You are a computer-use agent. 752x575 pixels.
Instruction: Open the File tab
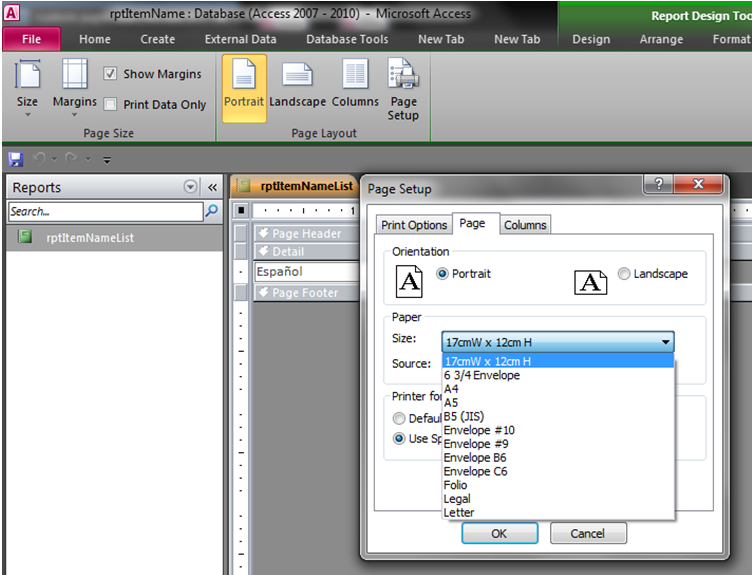coord(32,39)
